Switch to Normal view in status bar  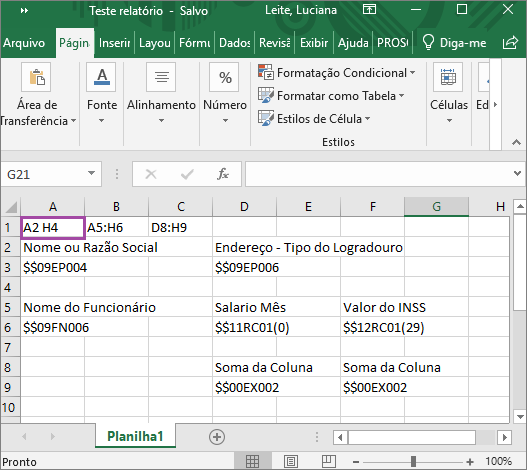(252, 462)
